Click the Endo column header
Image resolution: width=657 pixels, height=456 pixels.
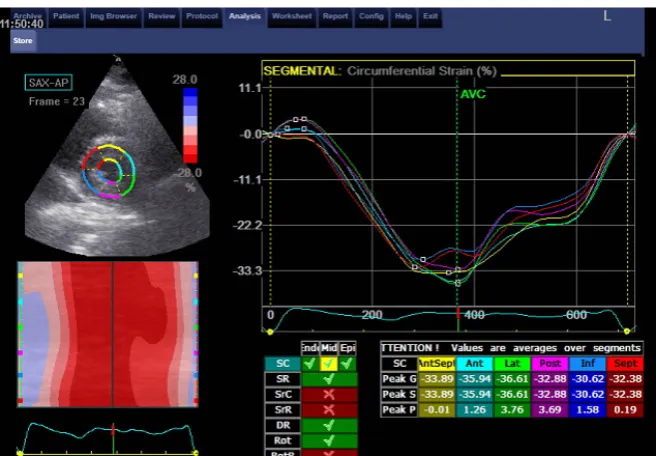pos(310,348)
